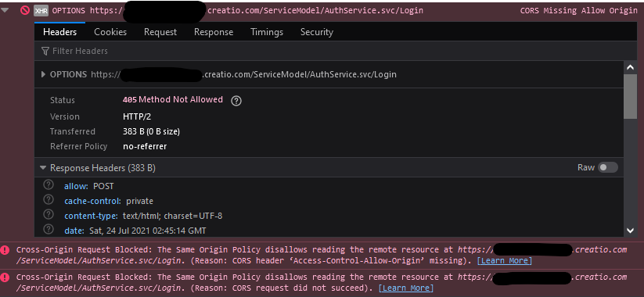644x297 pixels.
Task: Open Learn More link for request did not succeed
Action: (x=406, y=288)
